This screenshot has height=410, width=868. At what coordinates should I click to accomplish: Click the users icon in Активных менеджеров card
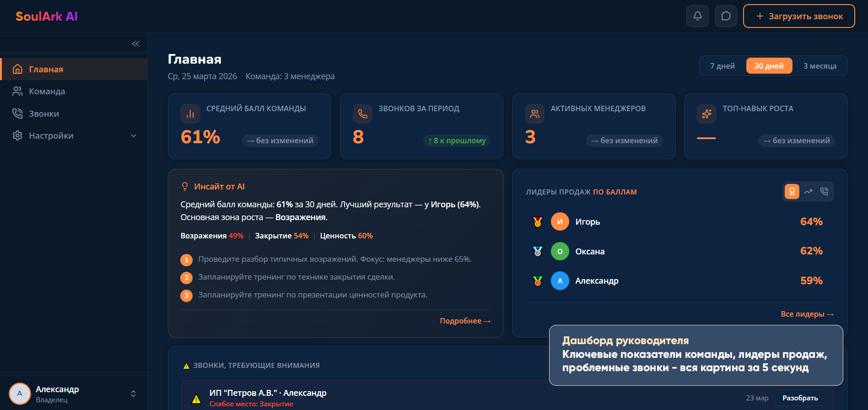(x=534, y=114)
